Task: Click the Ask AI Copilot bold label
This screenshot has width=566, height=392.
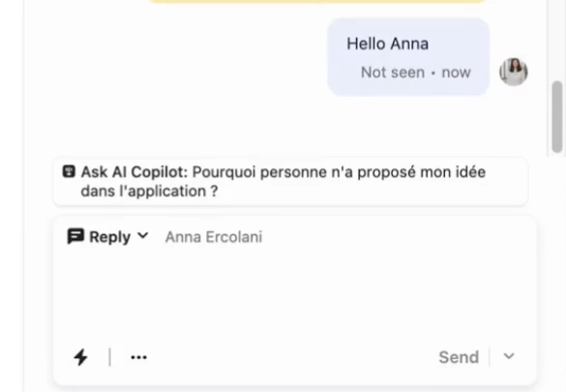Action: [x=134, y=172]
